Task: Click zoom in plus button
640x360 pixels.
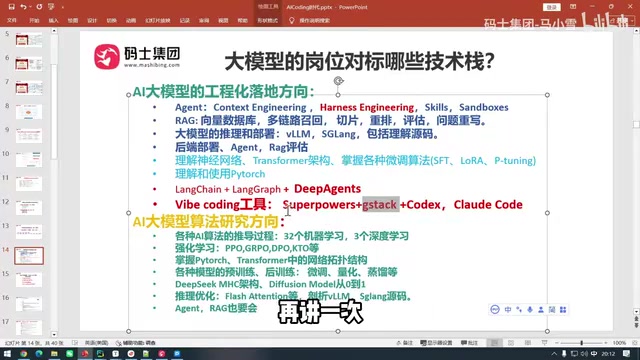Action: pyautogui.click(x=606, y=343)
